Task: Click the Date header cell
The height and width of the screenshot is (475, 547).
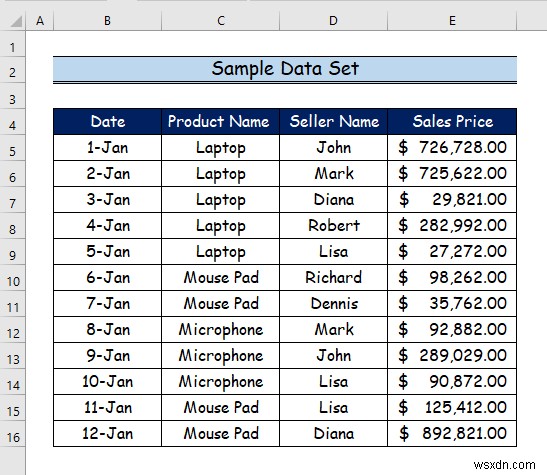Action: 107,122
